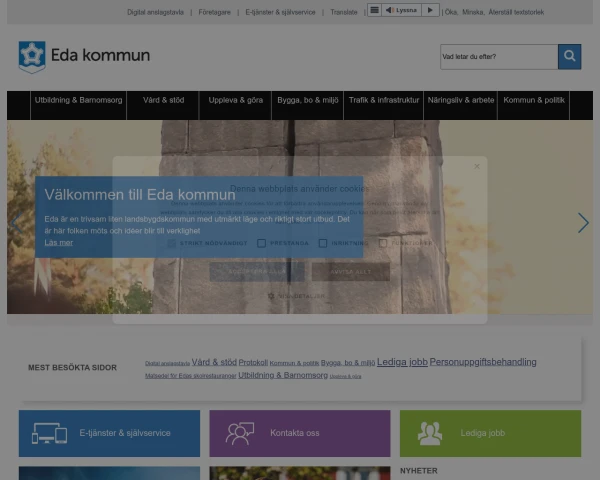
Task: Click the Digital anslagstavla top link
Action: point(155,12)
